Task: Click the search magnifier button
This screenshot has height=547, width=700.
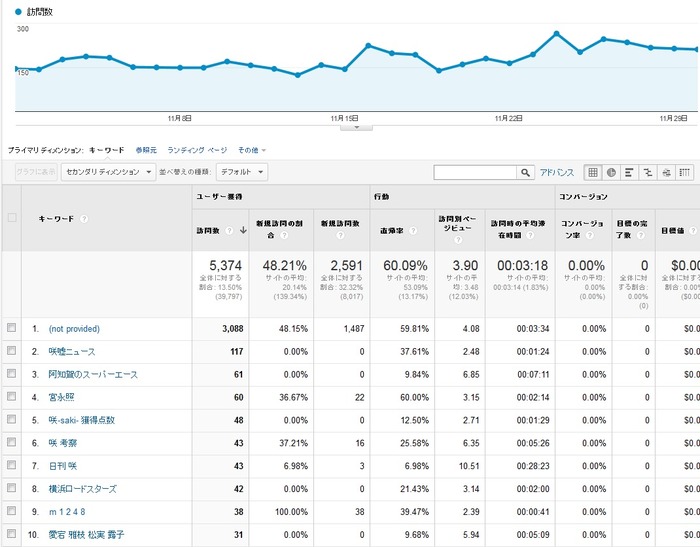Action: point(525,172)
